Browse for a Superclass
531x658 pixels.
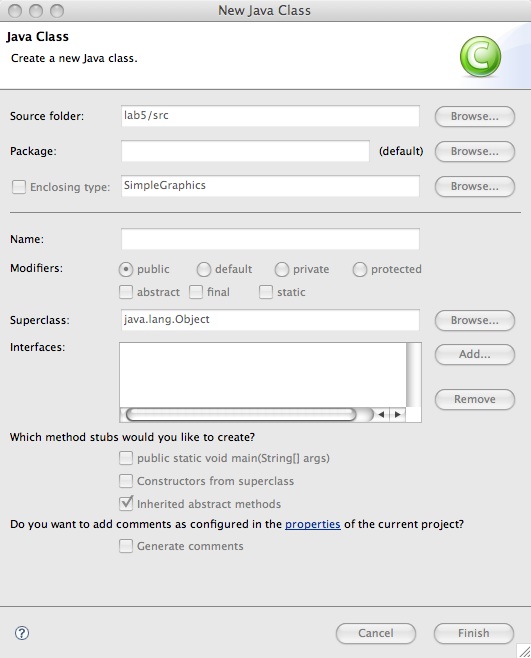[475, 320]
